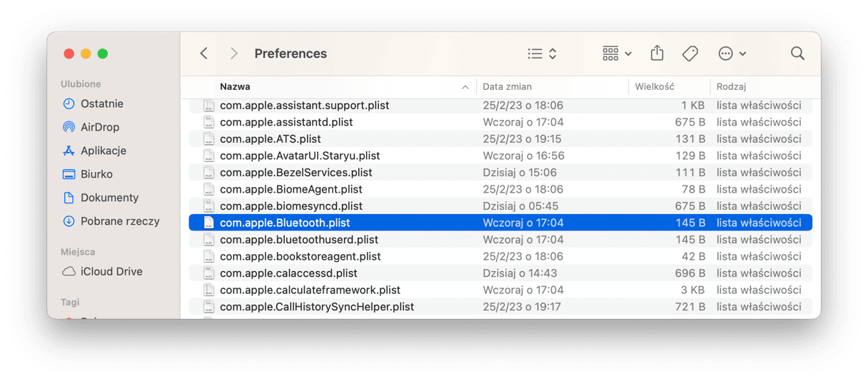This screenshot has width=868, height=381.
Task: Click the file icon of com.apple.ATS.plist
Action: pyautogui.click(x=208, y=138)
